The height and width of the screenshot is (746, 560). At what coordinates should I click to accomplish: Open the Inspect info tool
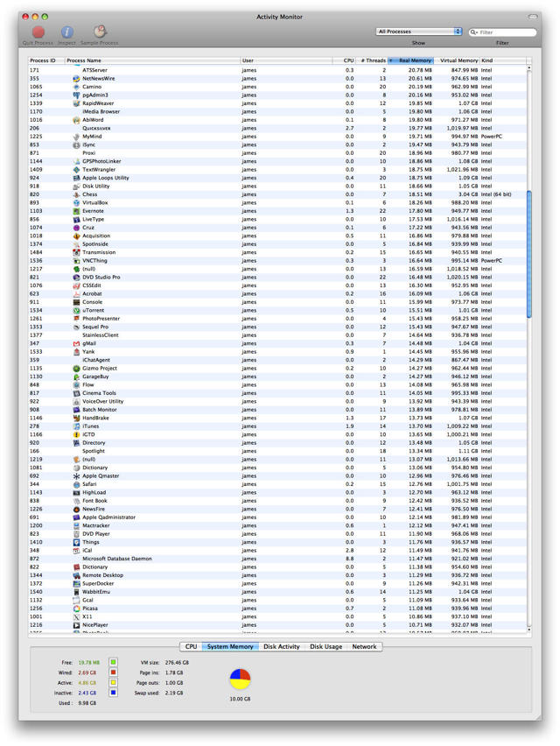[66, 32]
